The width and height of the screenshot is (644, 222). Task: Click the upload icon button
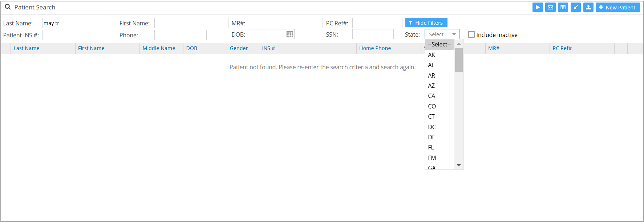point(588,7)
